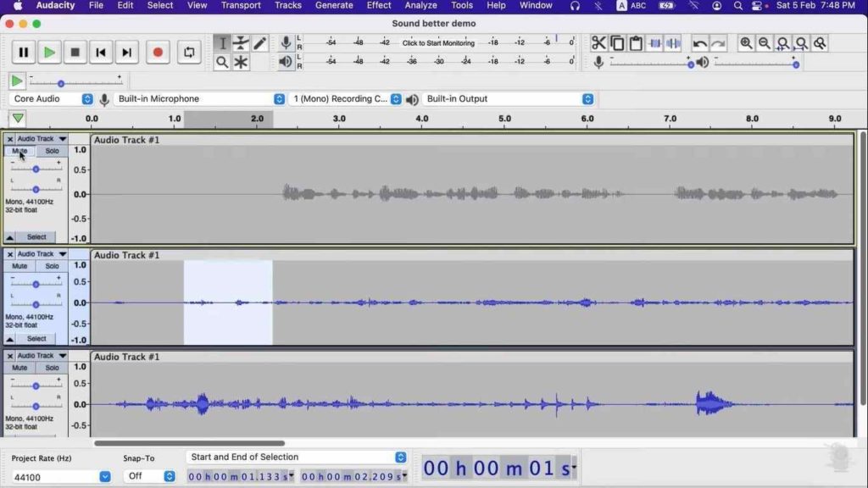
Task: Select the Multi-tool asterisk
Action: point(241,62)
